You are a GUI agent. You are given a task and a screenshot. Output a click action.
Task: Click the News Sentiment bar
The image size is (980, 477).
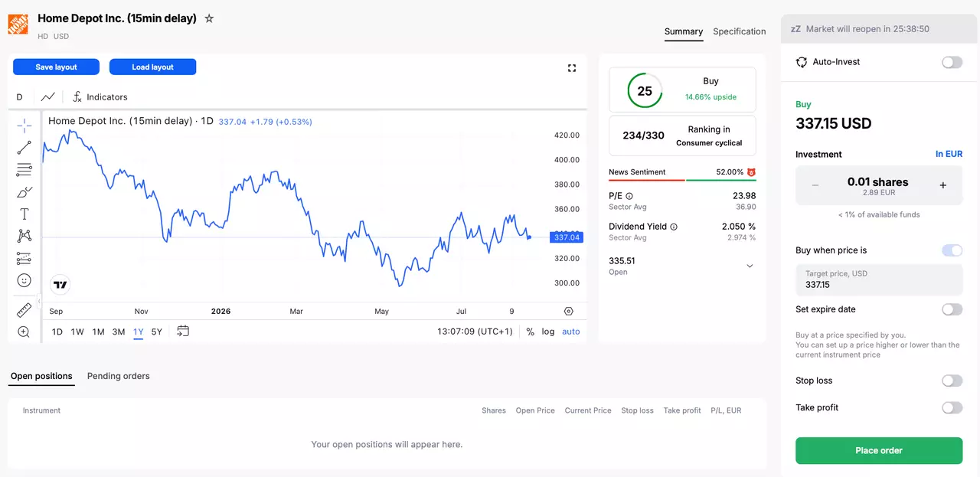[x=682, y=180]
